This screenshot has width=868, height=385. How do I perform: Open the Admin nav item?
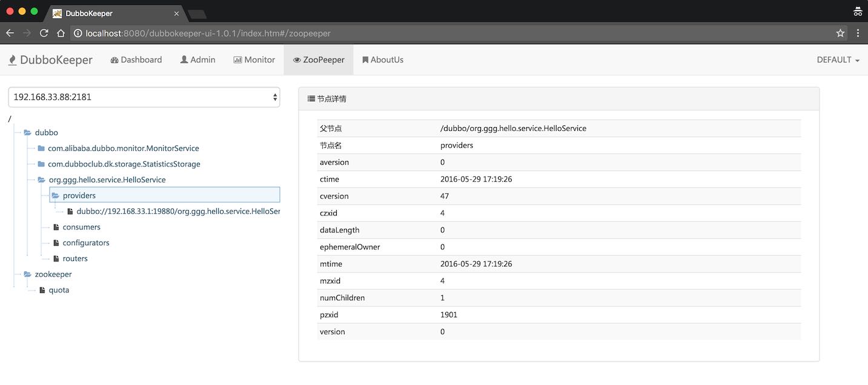198,59
